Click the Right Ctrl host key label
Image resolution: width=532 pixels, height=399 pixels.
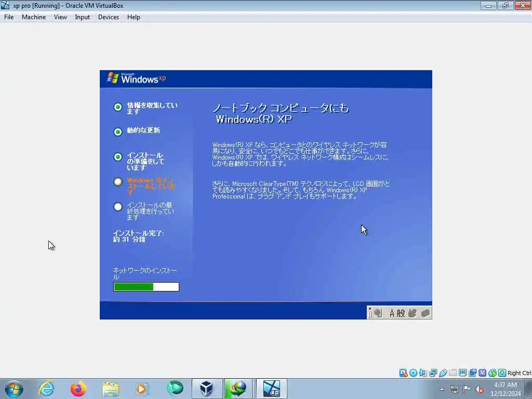tap(519, 373)
